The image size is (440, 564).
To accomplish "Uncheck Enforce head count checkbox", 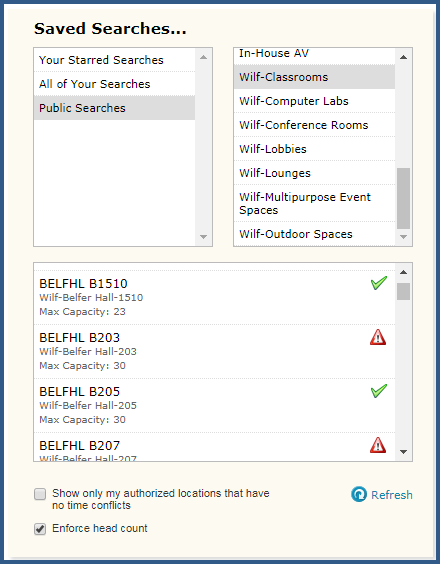I will point(40,529).
